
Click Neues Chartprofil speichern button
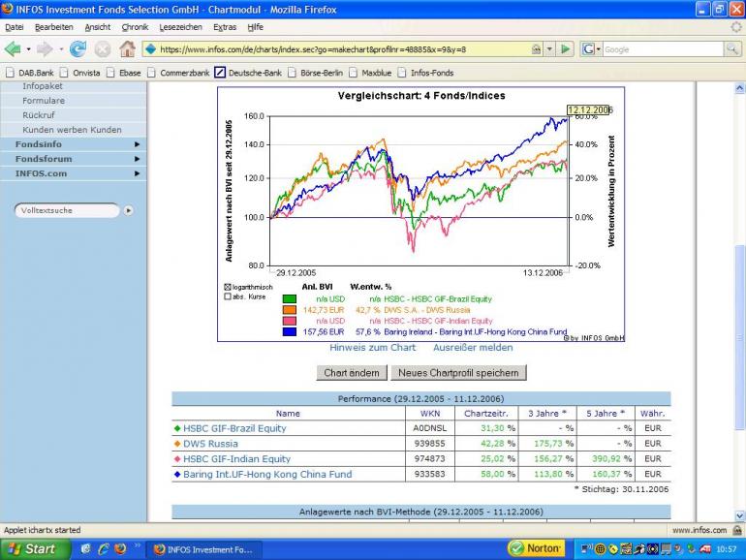point(458,373)
